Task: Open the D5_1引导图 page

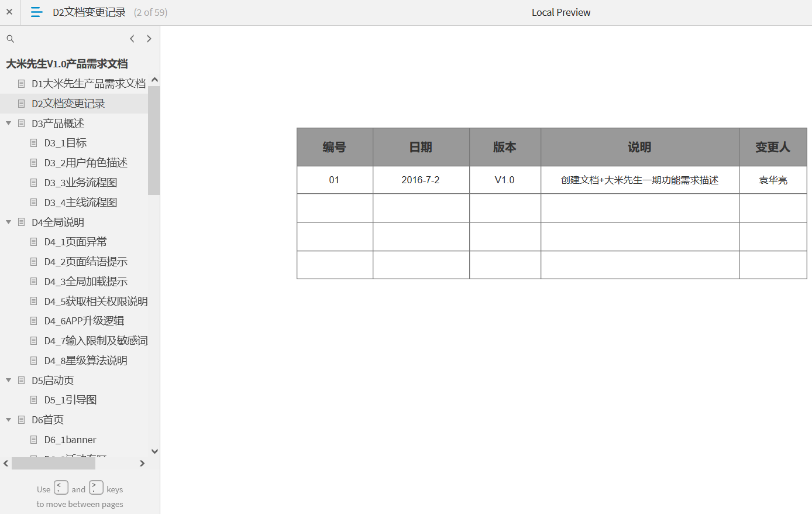Action: pos(70,400)
